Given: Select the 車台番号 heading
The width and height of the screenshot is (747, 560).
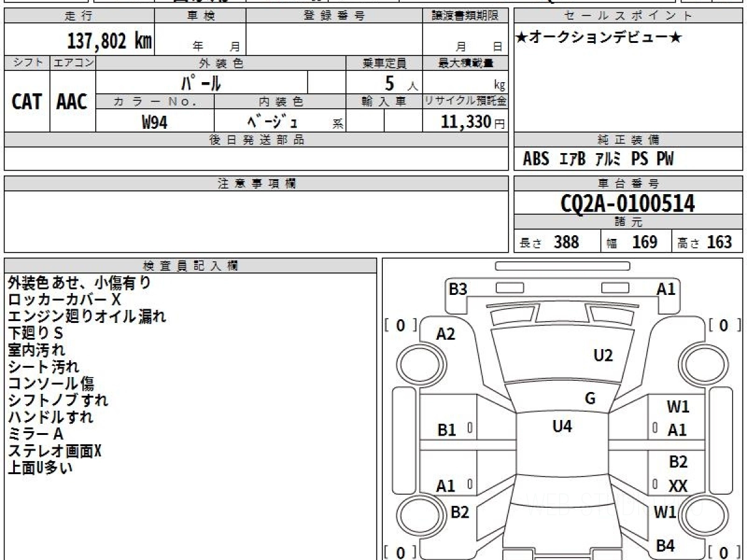Looking at the screenshot, I should [629, 184].
